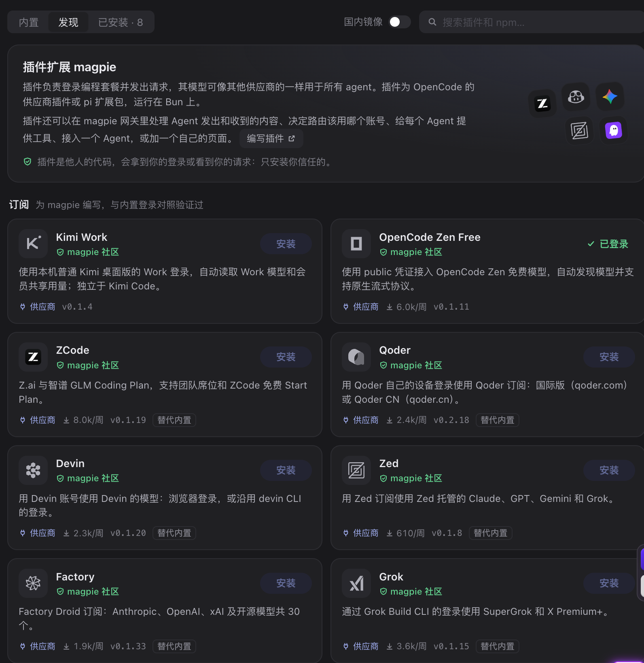Click the Grok plugin icon
Screen dimensions: 644x663
(356, 583)
